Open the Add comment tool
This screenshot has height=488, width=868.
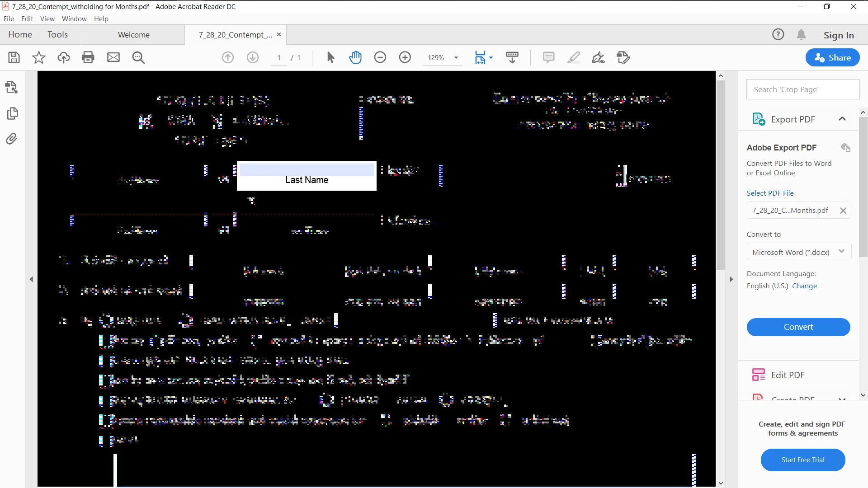(548, 57)
